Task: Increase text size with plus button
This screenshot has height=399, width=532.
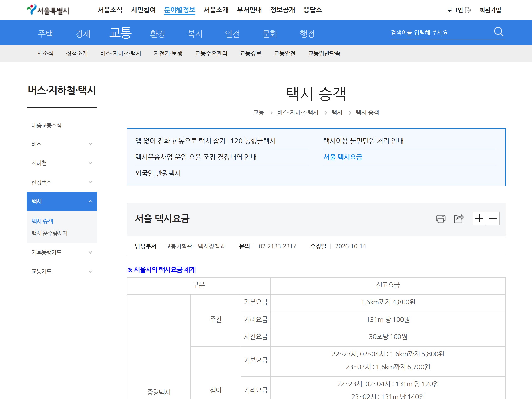Action: [479, 218]
